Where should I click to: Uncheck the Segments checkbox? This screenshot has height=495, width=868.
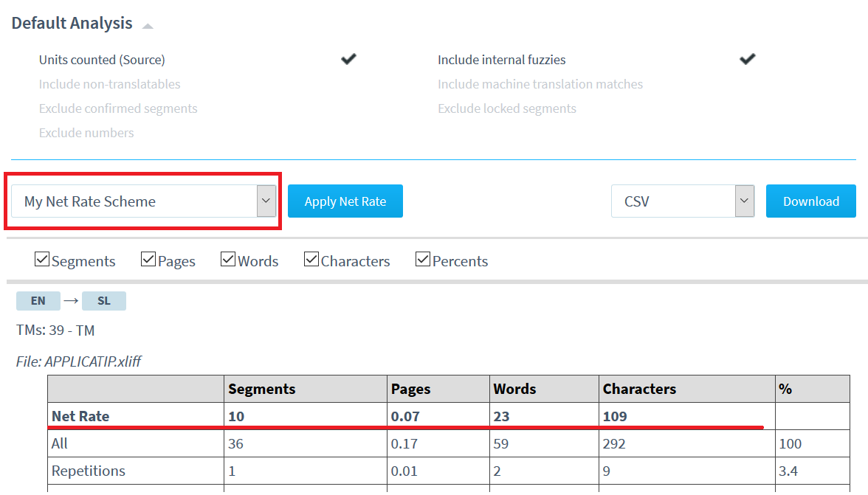(42, 259)
